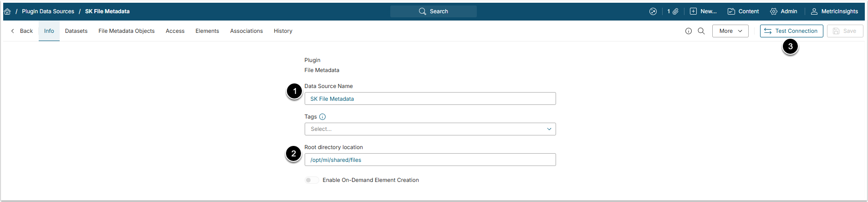Image resolution: width=868 pixels, height=202 pixels.
Task: Click the Data Source Name field
Action: (430, 98)
